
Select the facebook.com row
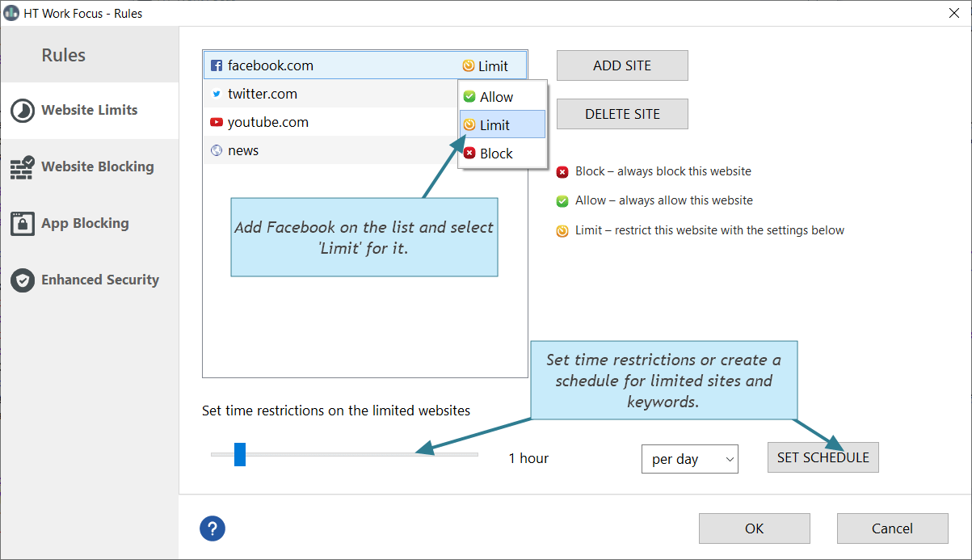click(365, 65)
